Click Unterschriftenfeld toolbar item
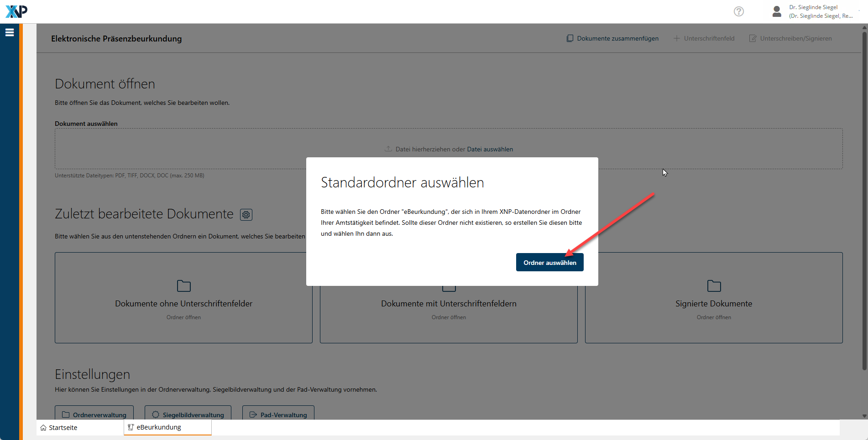868x440 pixels. pyautogui.click(x=704, y=39)
